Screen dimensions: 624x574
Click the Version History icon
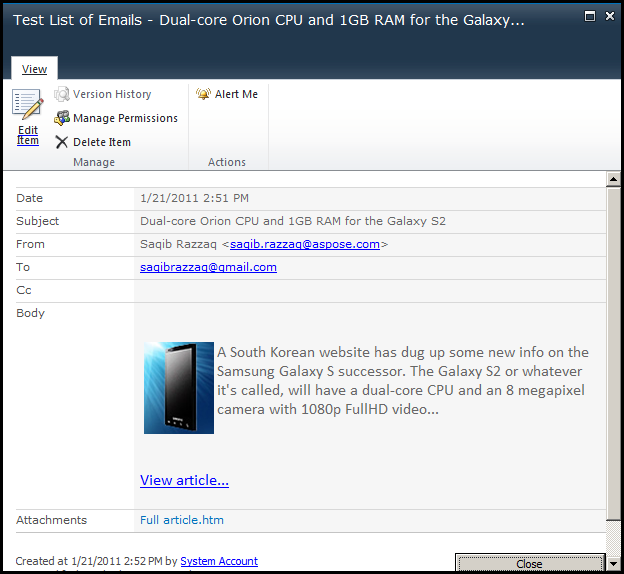tap(62, 94)
